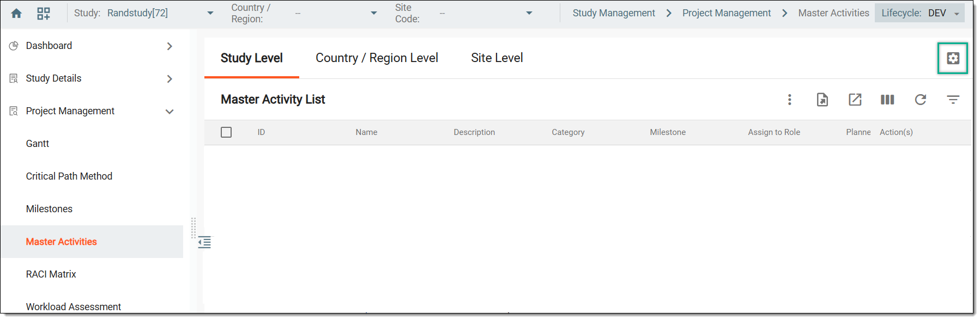Image resolution: width=980 pixels, height=320 pixels.
Task: Click the Action(s) column header
Action: pos(897,132)
